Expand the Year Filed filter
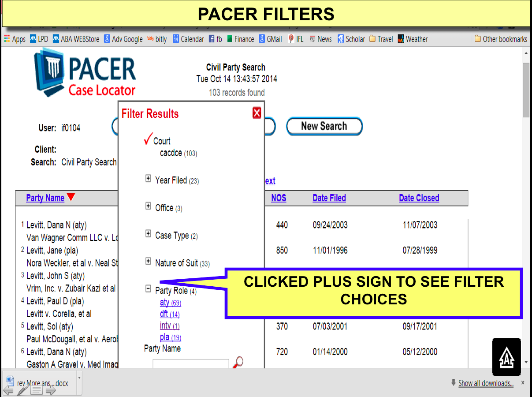This screenshot has height=397, width=532. pos(148,179)
